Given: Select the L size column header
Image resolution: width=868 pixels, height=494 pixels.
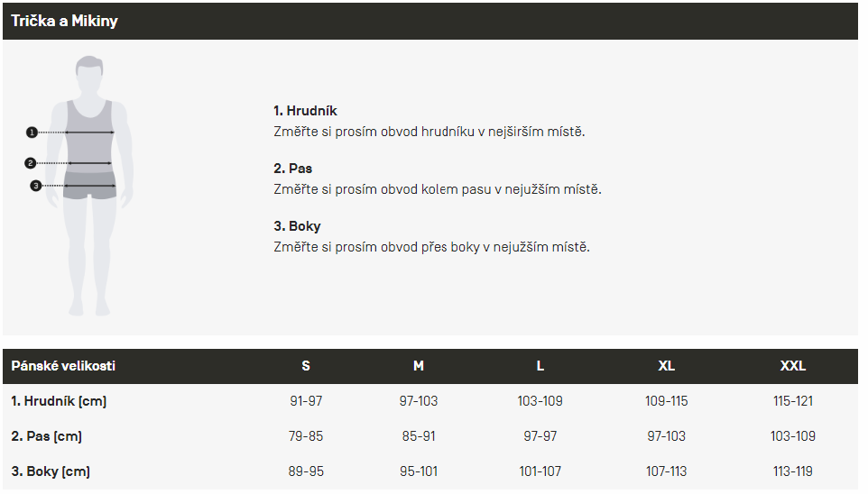Looking at the screenshot, I should pos(540,366).
